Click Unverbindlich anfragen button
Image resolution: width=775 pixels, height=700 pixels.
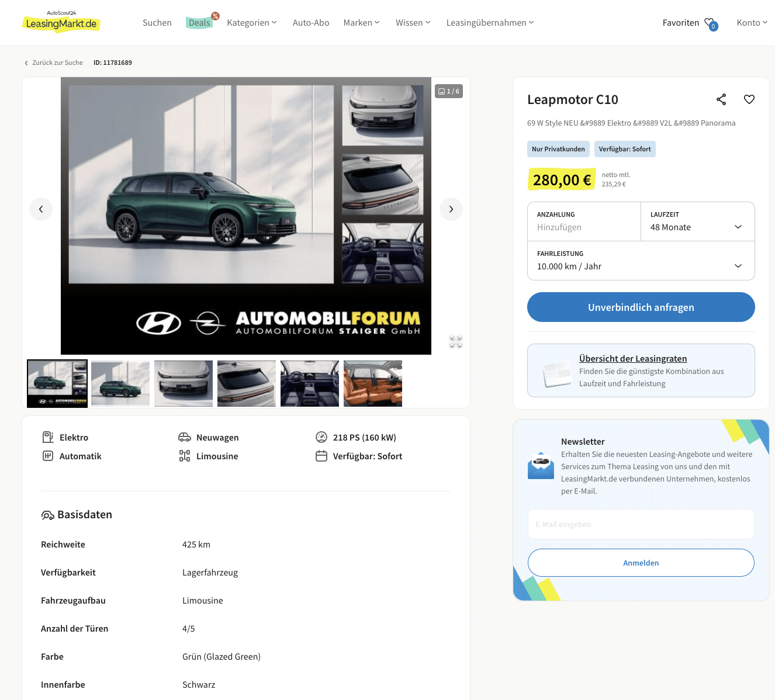pos(641,307)
